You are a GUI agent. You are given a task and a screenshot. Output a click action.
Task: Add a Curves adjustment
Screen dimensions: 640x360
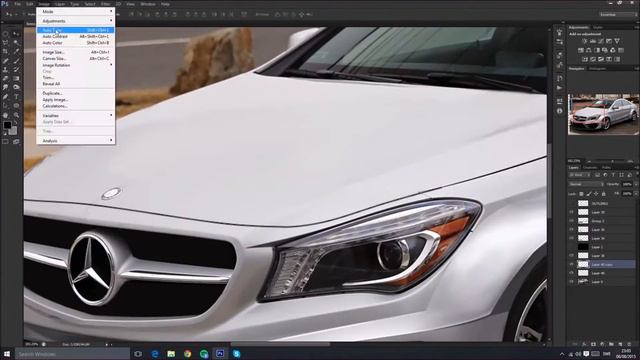coord(601,41)
